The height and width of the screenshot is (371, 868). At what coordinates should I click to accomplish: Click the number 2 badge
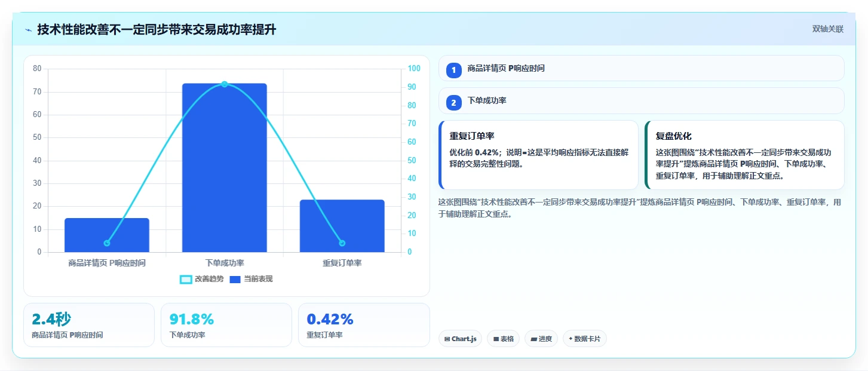click(x=453, y=103)
